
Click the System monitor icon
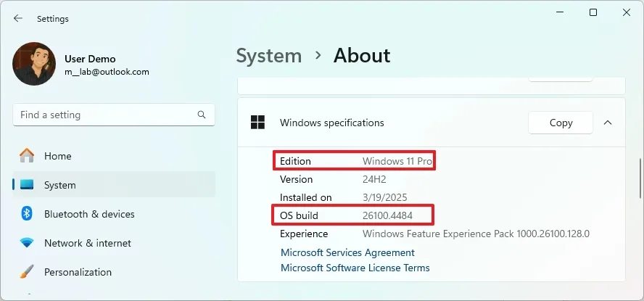click(x=27, y=185)
